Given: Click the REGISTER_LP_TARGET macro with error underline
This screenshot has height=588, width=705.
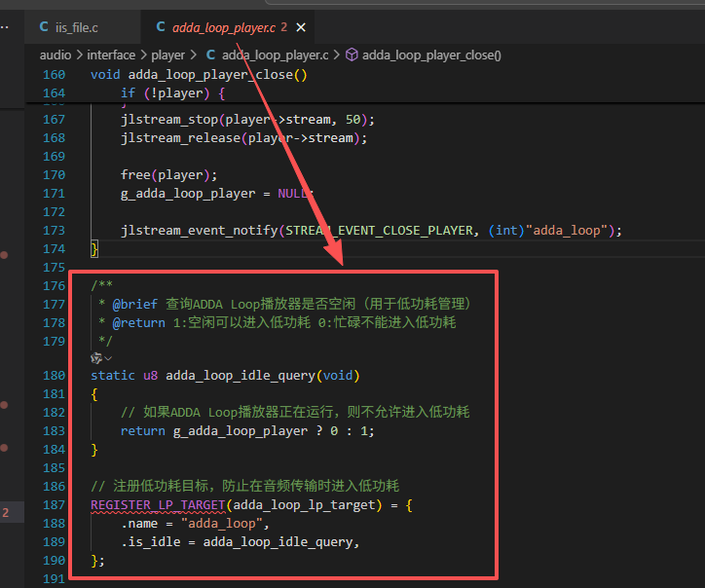Looking at the screenshot, I should [x=158, y=505].
